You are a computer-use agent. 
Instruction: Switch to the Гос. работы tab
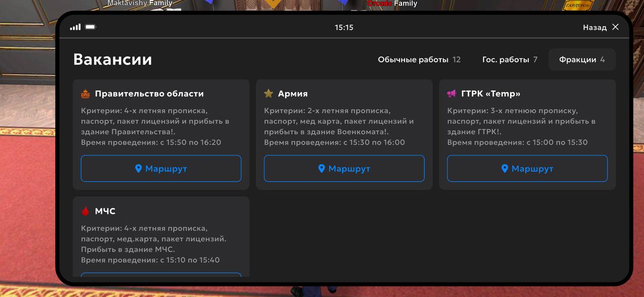[510, 59]
